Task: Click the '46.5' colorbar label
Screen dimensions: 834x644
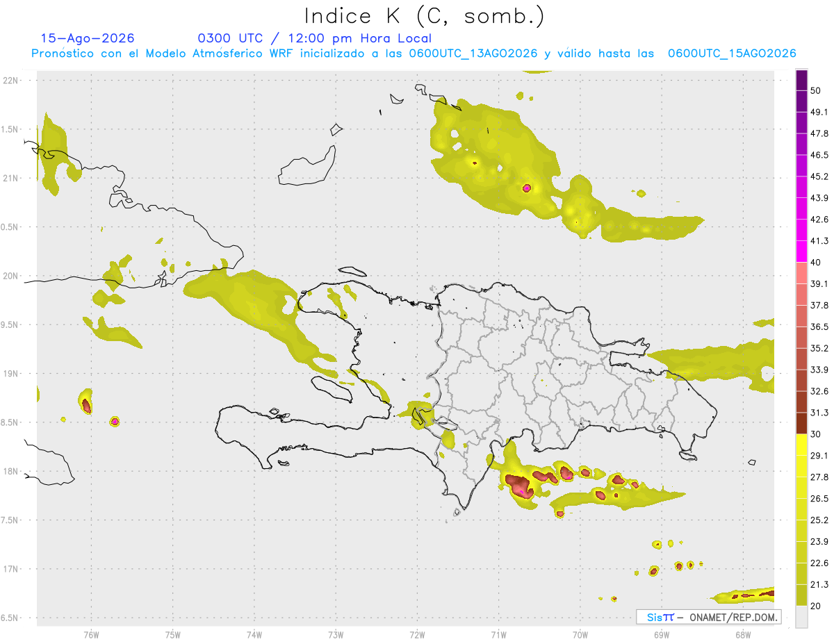Action: click(x=819, y=155)
